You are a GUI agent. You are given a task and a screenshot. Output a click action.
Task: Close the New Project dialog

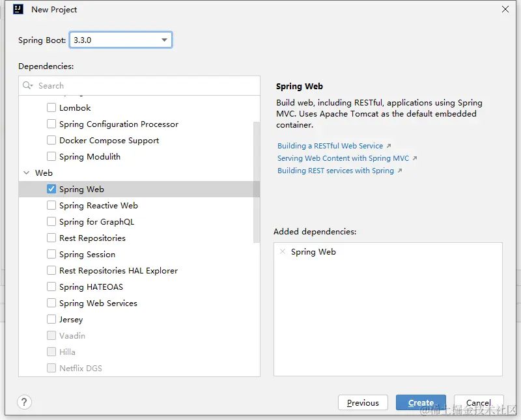click(x=505, y=9)
